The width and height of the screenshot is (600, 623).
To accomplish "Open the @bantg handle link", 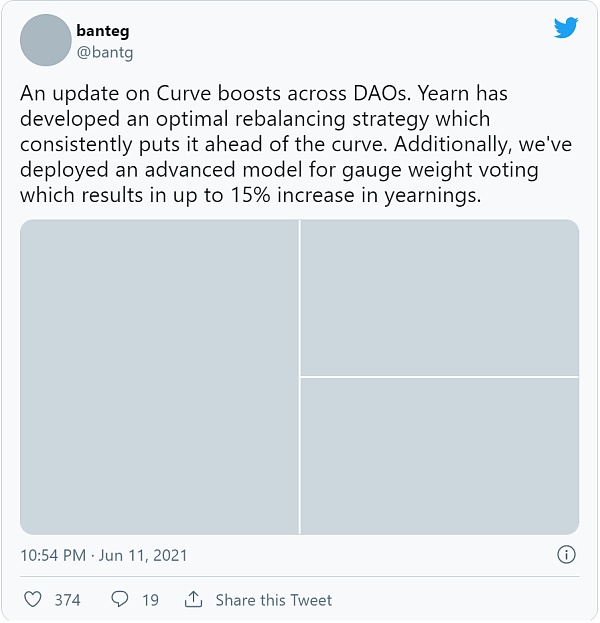I will [106, 50].
